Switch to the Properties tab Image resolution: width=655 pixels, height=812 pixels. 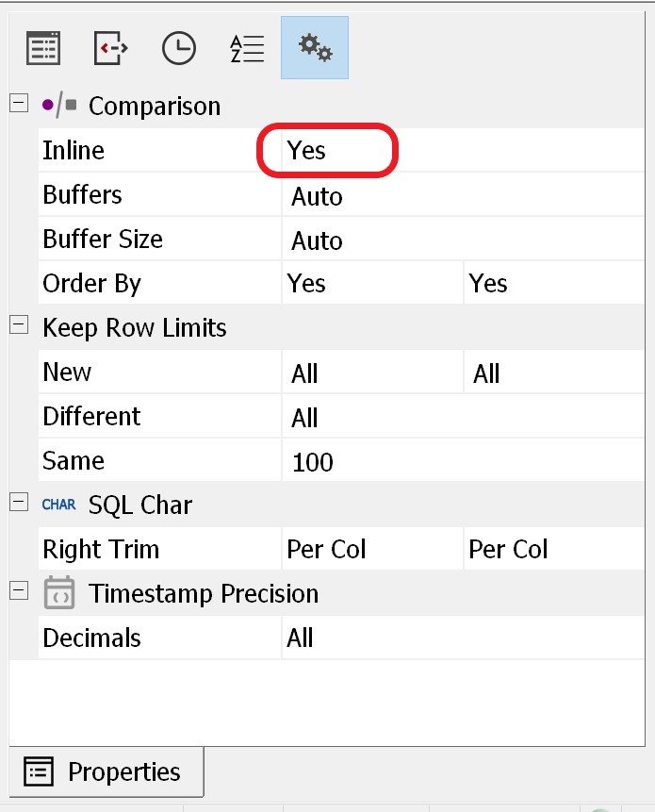(106, 771)
